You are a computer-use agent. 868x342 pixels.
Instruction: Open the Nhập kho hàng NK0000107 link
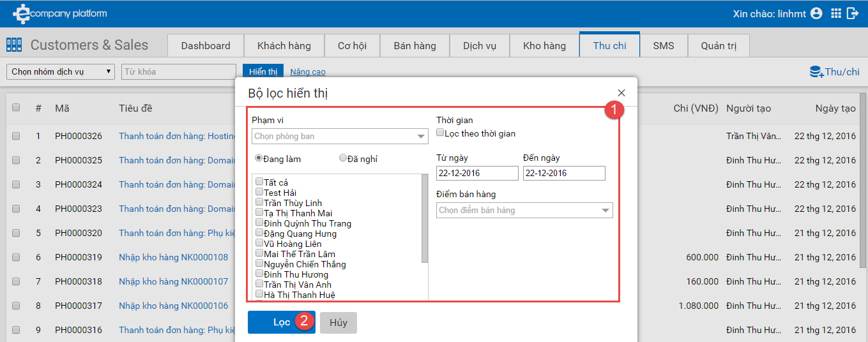(x=174, y=281)
